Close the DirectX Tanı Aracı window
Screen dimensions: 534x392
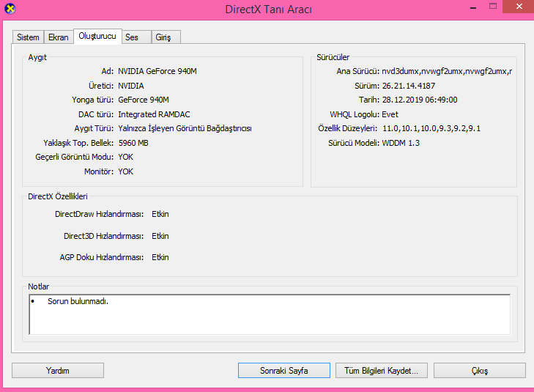[519, 7]
